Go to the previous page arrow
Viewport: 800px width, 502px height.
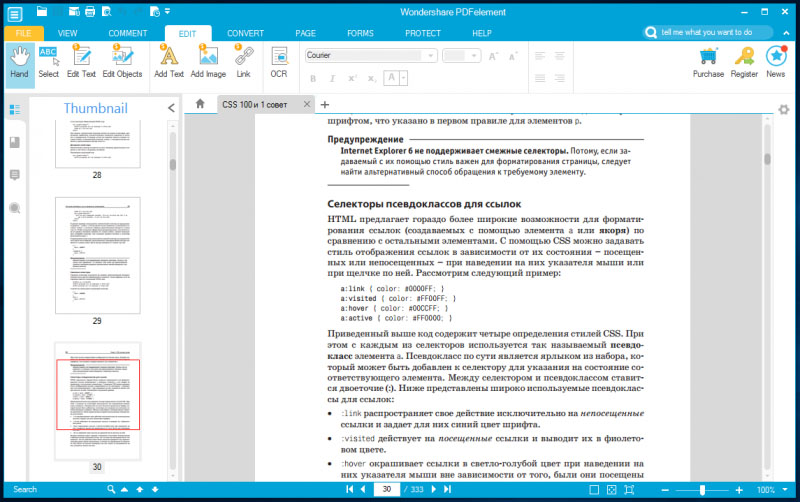click(x=363, y=489)
